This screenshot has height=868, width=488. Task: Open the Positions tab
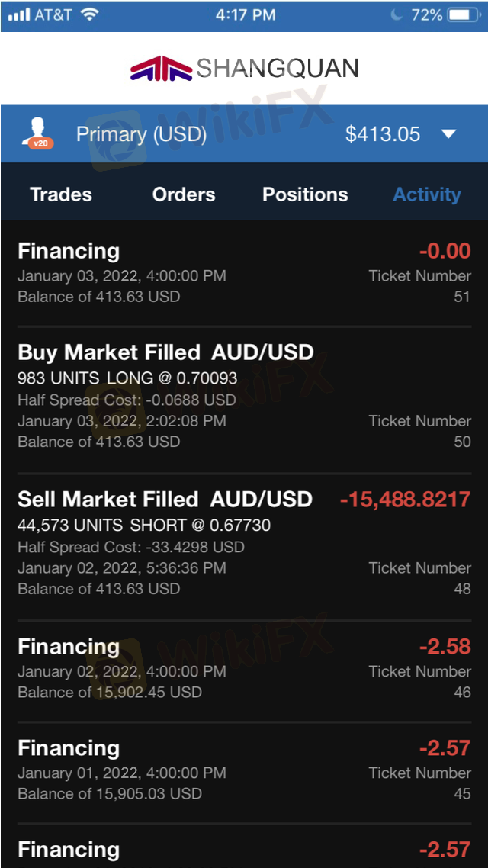tap(305, 194)
